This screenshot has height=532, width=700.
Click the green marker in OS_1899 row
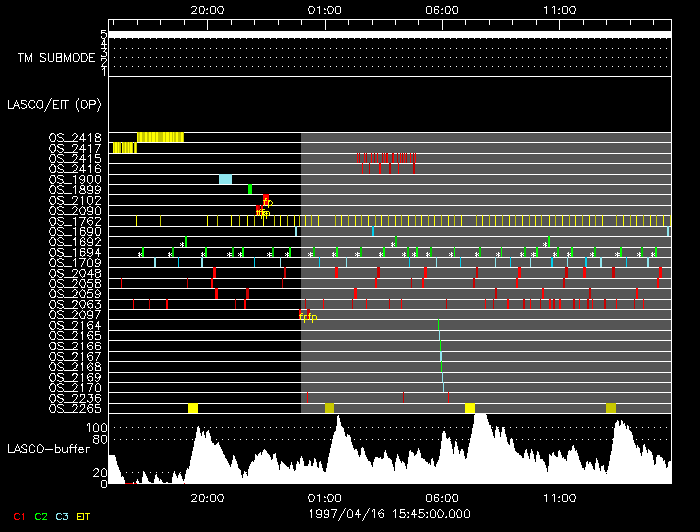click(250, 189)
